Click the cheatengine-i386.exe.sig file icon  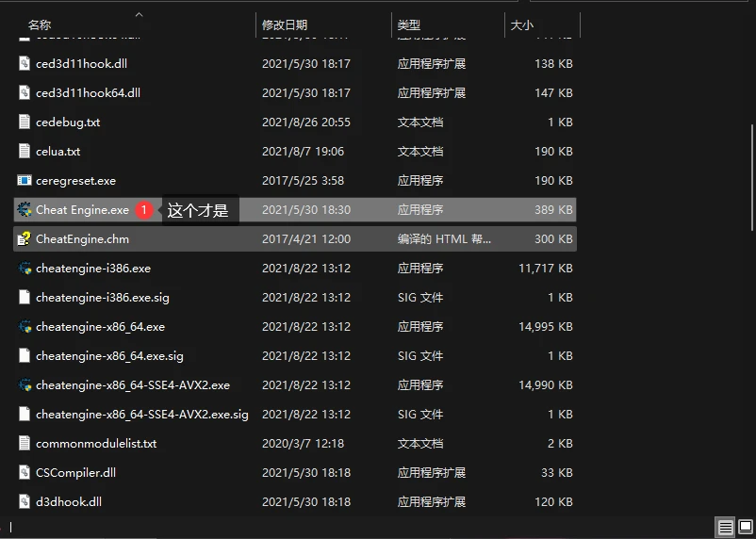pos(25,298)
